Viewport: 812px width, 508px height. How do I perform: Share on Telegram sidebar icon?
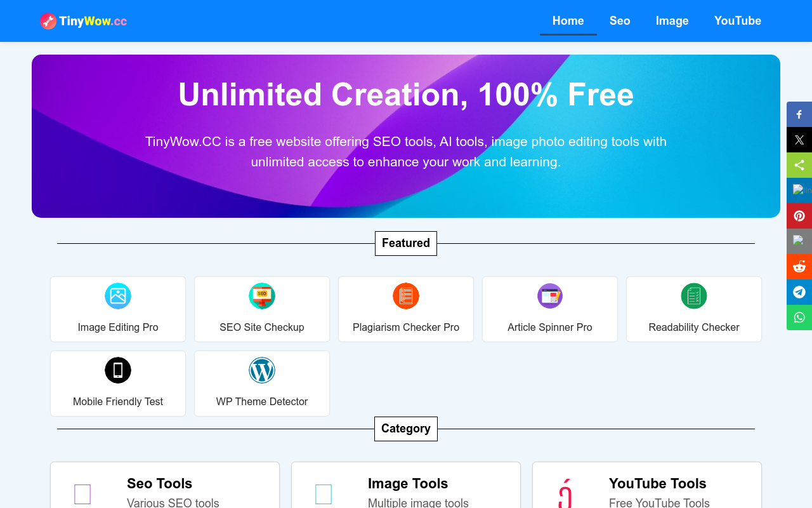pyautogui.click(x=799, y=292)
